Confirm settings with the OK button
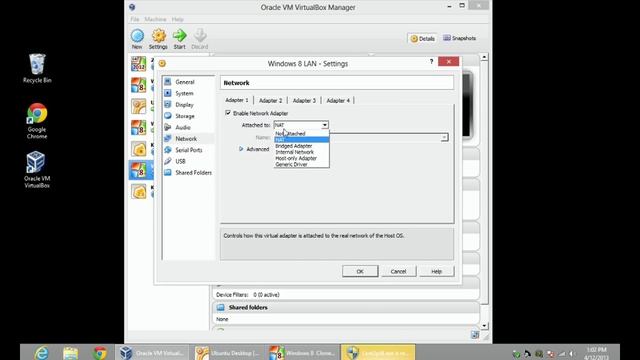 (360, 271)
